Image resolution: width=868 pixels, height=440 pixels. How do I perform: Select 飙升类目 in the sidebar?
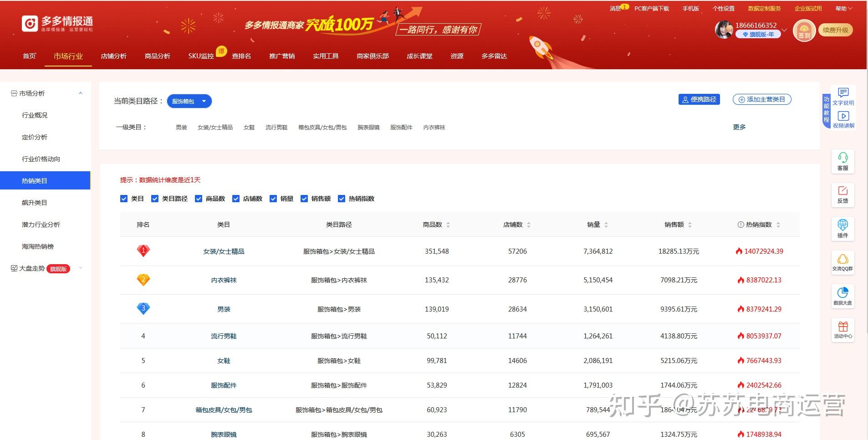35,203
